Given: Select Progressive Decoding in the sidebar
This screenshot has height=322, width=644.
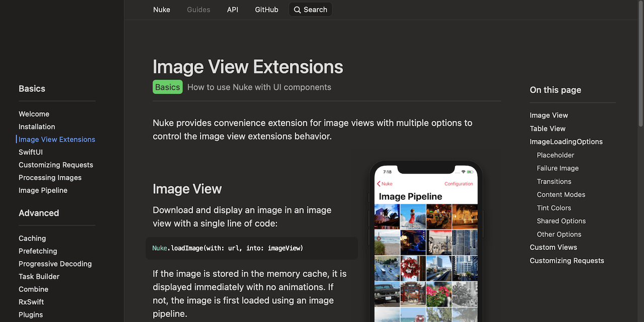Looking at the screenshot, I should [x=55, y=264].
